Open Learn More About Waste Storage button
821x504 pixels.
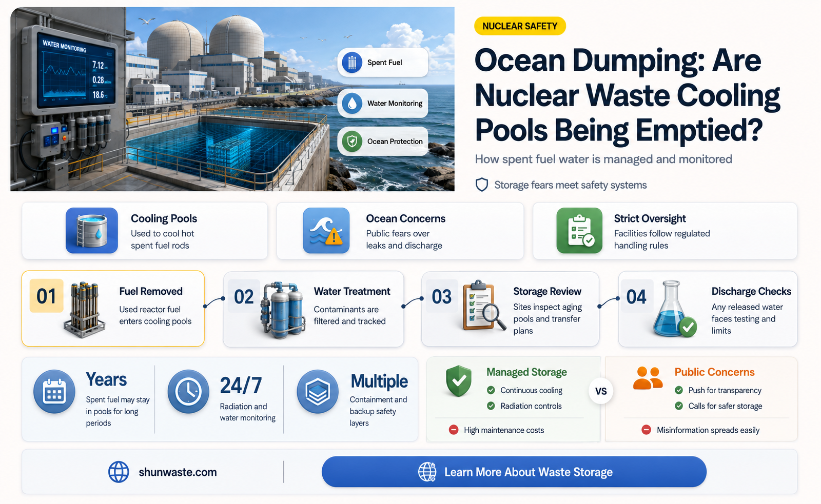pyautogui.click(x=514, y=472)
